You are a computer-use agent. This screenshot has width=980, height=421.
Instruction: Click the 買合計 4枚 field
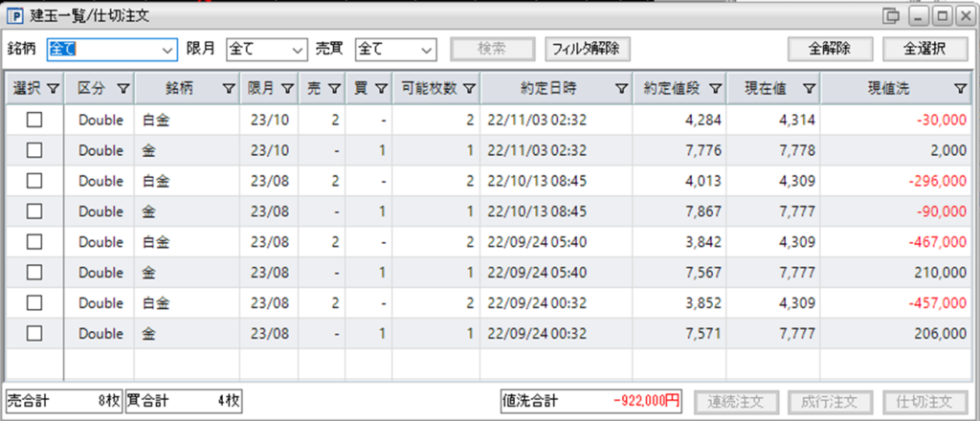[x=184, y=402]
